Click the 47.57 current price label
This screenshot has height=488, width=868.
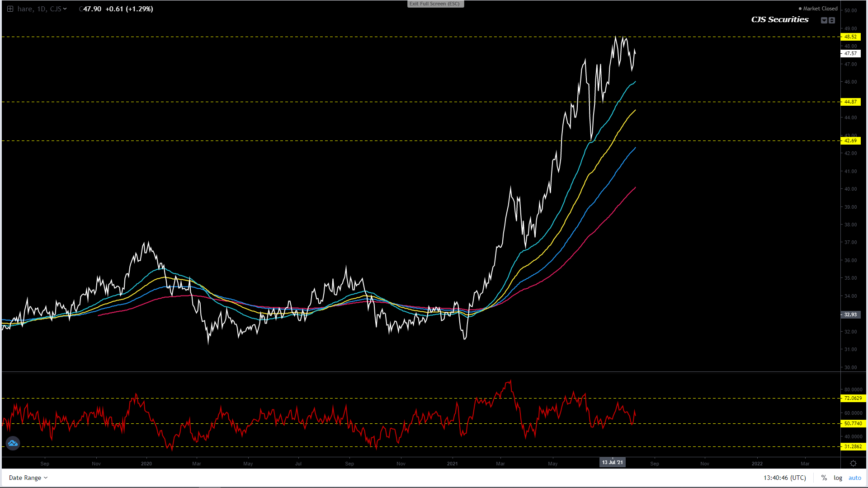coord(850,53)
